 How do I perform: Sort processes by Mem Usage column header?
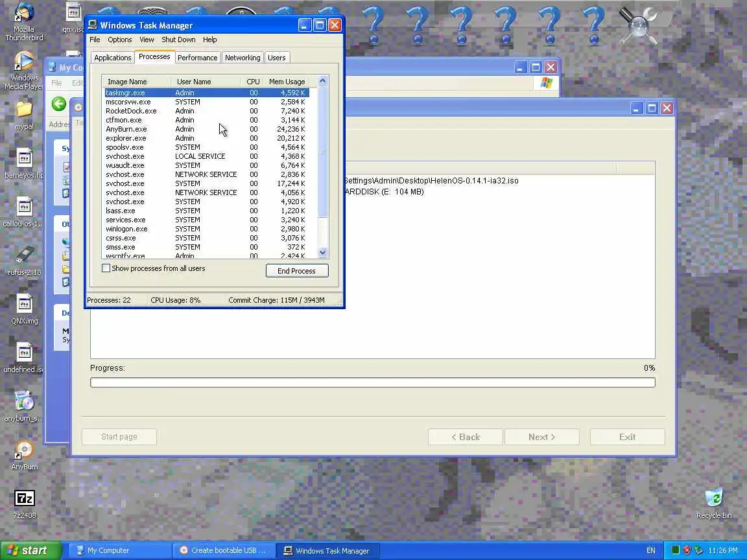tap(287, 82)
